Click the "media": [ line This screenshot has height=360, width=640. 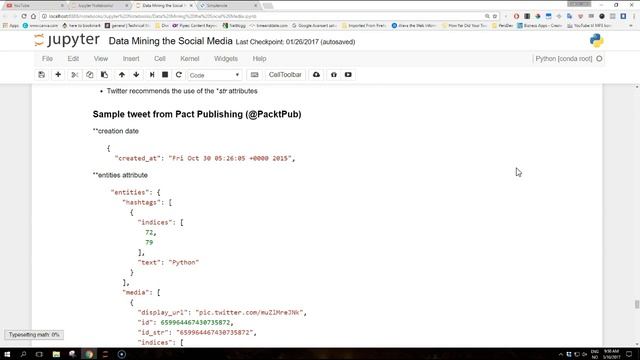click(x=141, y=293)
